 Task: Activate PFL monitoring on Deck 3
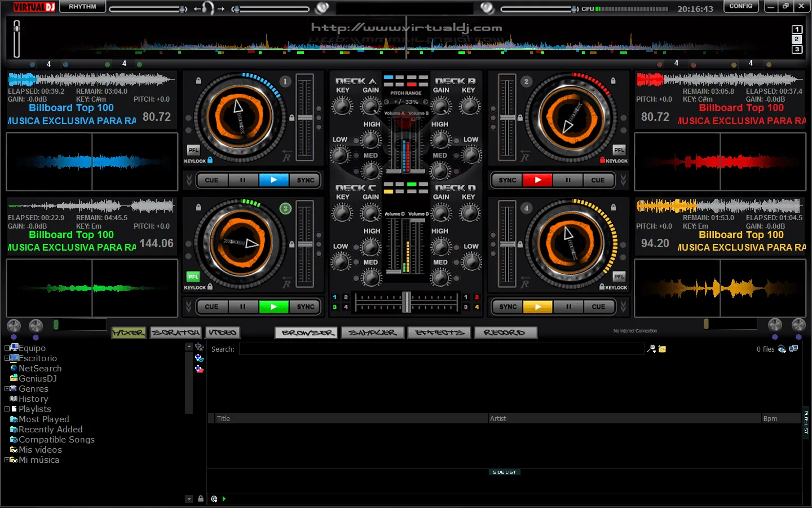click(x=192, y=277)
